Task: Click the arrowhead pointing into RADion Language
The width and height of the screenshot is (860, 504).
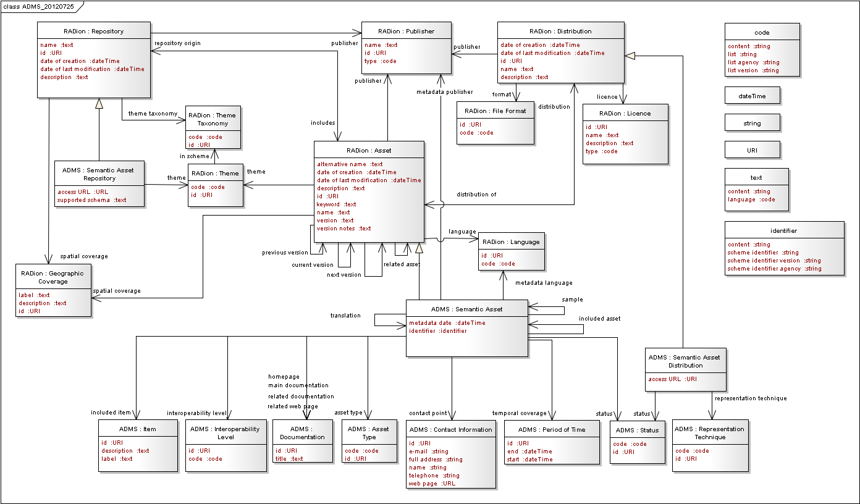Action: pyautogui.click(x=478, y=238)
